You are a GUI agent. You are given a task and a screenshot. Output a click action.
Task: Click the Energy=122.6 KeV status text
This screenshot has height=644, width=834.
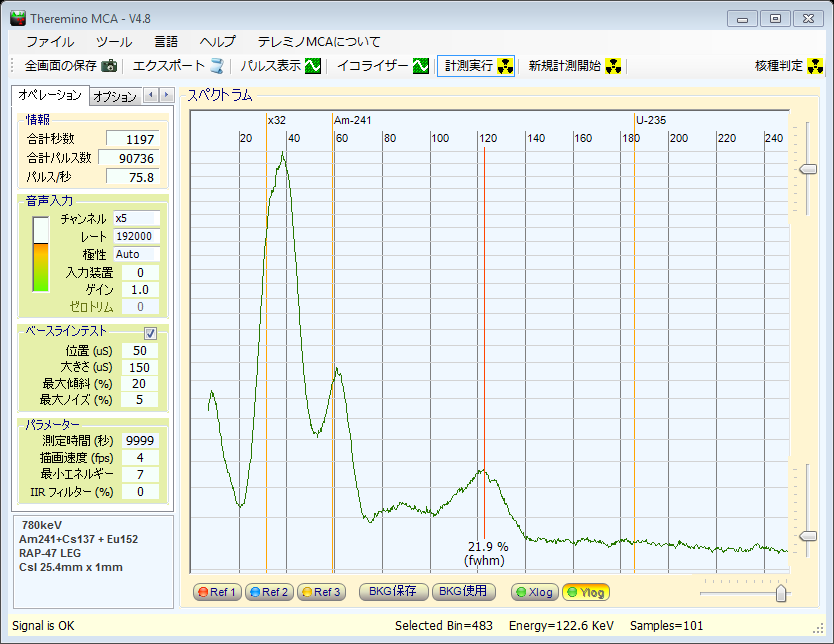(x=562, y=626)
